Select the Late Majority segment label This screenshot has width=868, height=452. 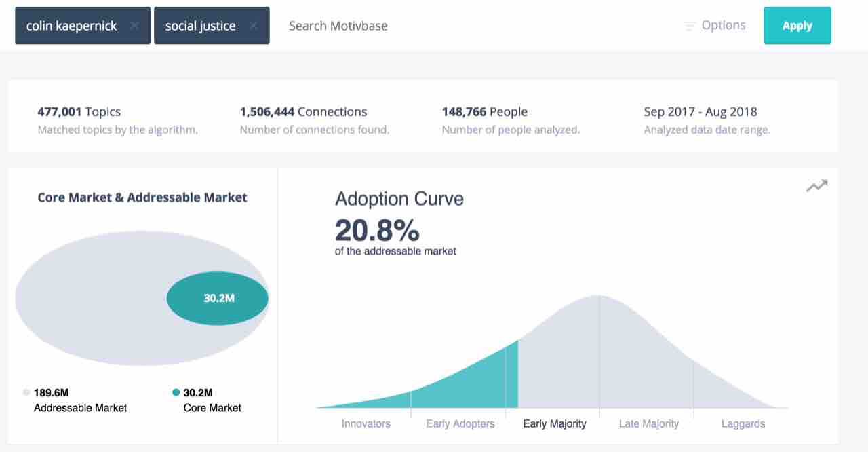(x=648, y=423)
